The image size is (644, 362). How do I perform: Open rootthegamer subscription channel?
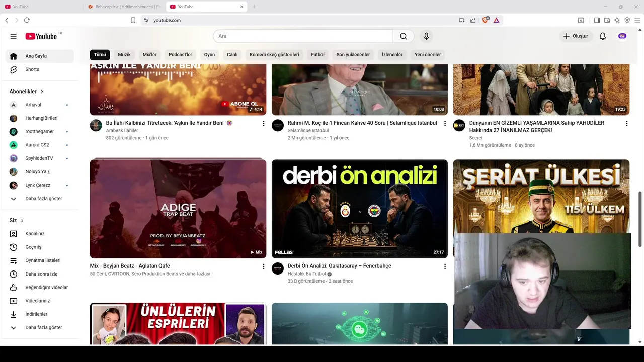pyautogui.click(x=40, y=132)
